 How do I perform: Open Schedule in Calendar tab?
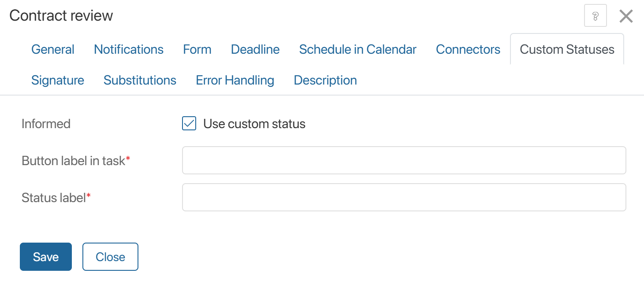[x=357, y=49]
